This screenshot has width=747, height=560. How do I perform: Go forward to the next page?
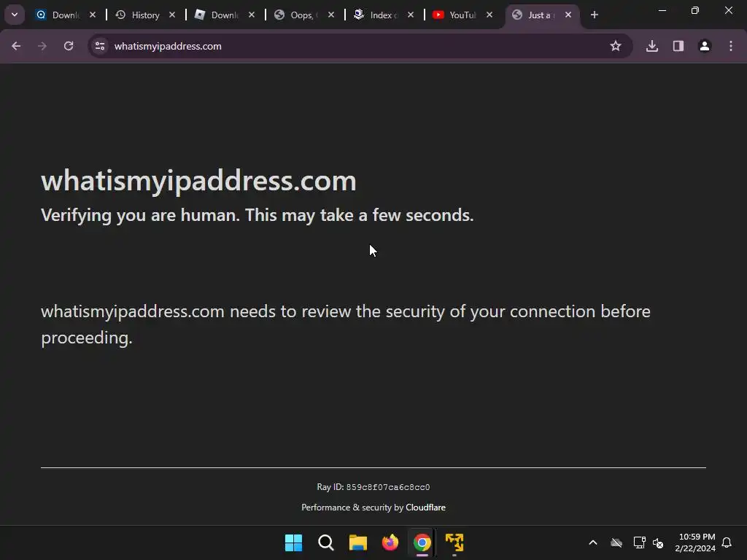tap(42, 46)
